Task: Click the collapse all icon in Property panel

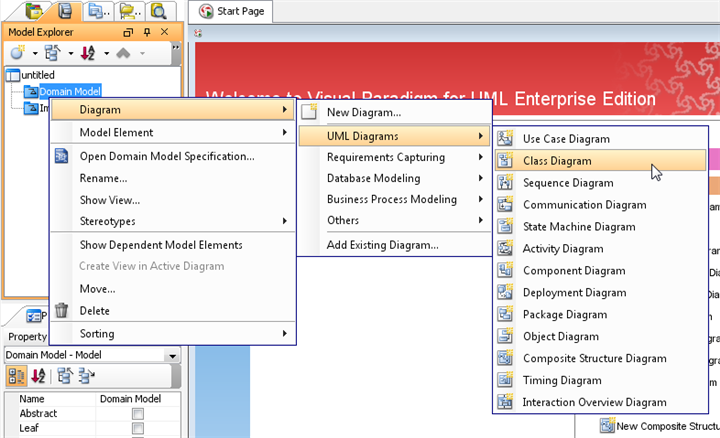Action: [x=86, y=376]
